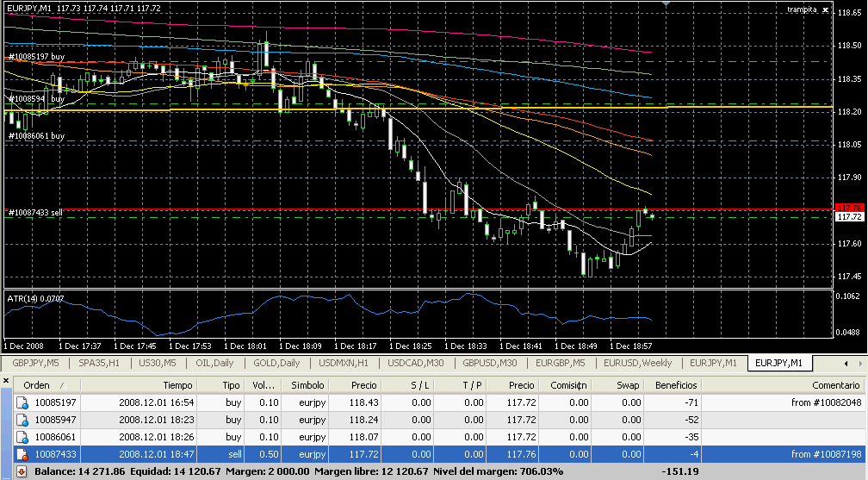Click the Vol... column header
This screenshot has height=480, width=868.
pos(263,385)
